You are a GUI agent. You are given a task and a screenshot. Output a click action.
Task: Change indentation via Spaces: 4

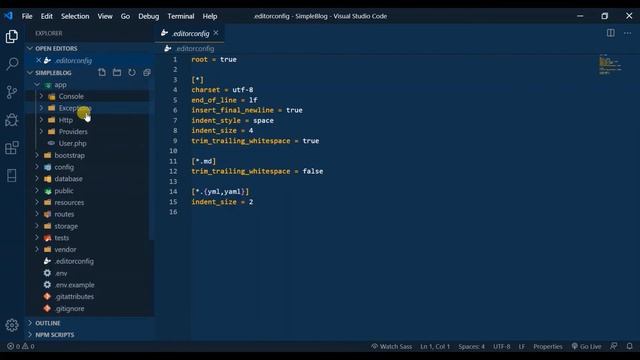[471, 346]
